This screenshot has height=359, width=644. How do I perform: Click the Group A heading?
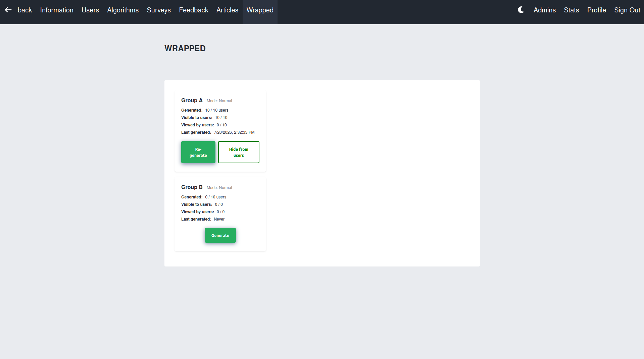click(192, 100)
